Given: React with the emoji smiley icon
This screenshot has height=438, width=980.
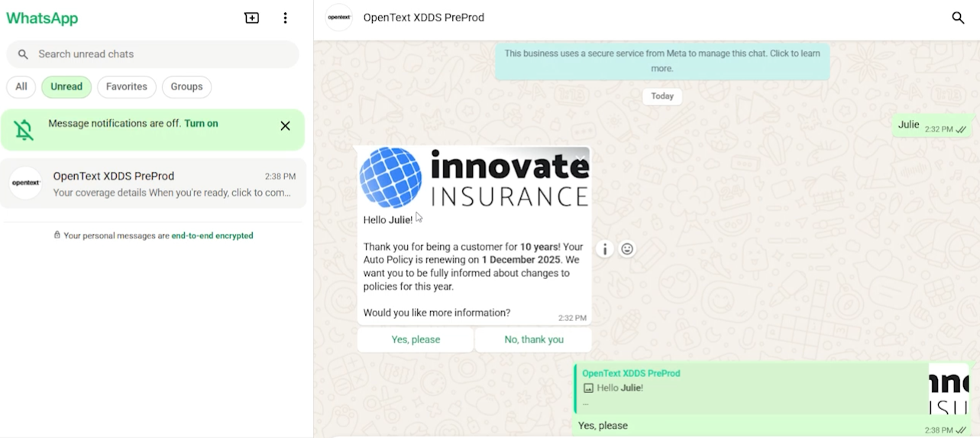Looking at the screenshot, I should point(627,249).
